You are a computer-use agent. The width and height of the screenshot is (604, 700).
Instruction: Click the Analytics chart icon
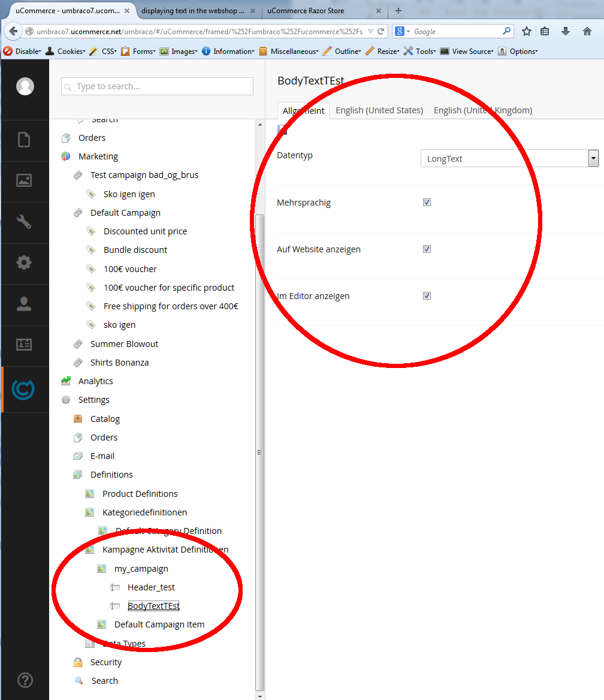pos(66,381)
